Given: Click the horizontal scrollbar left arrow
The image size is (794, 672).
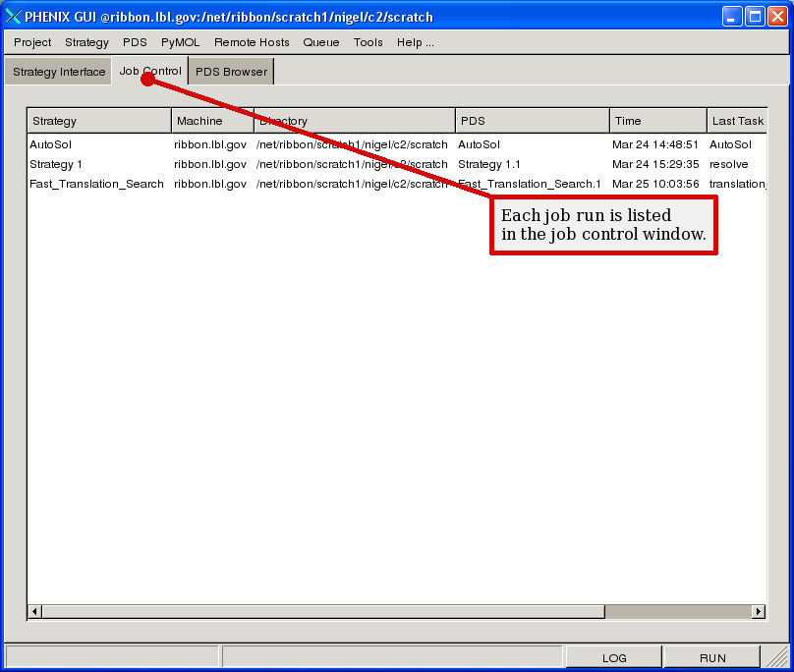Looking at the screenshot, I should (x=35, y=611).
